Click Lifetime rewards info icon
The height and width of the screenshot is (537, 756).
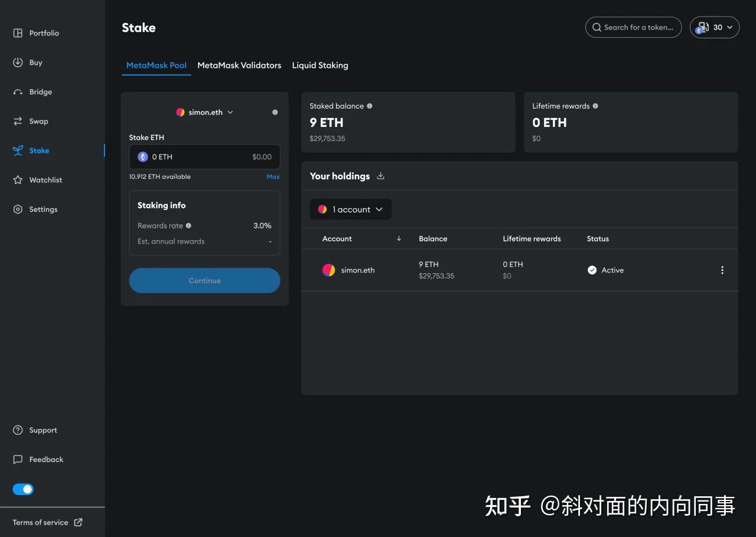pos(595,106)
